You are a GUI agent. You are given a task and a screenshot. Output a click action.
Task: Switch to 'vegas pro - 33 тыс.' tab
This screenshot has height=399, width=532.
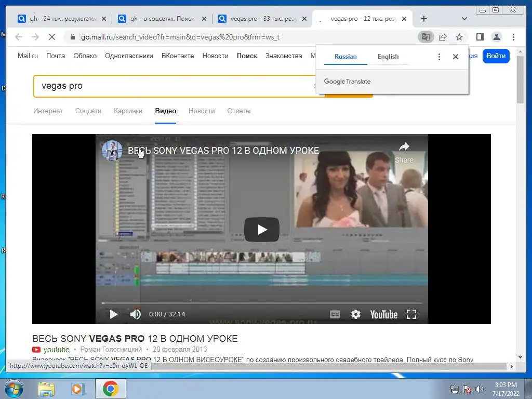click(261, 19)
